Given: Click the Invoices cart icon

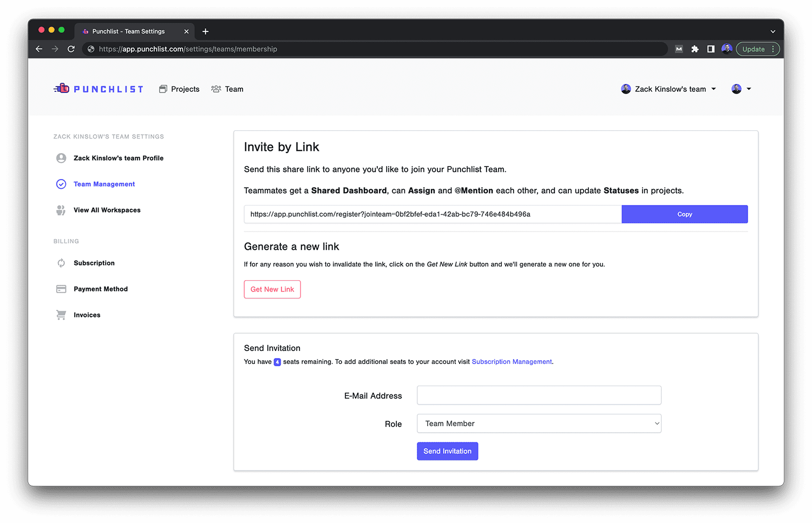Looking at the screenshot, I should (x=61, y=315).
